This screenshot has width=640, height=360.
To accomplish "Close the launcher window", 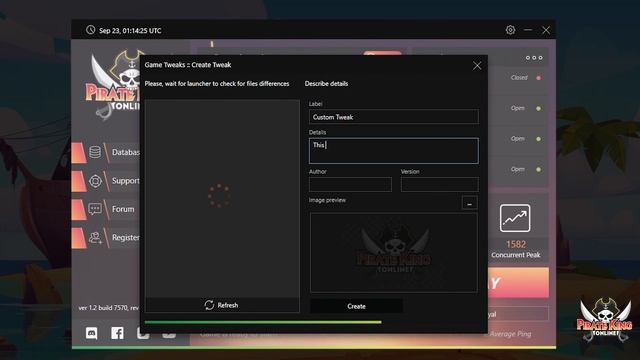I will click(x=546, y=30).
